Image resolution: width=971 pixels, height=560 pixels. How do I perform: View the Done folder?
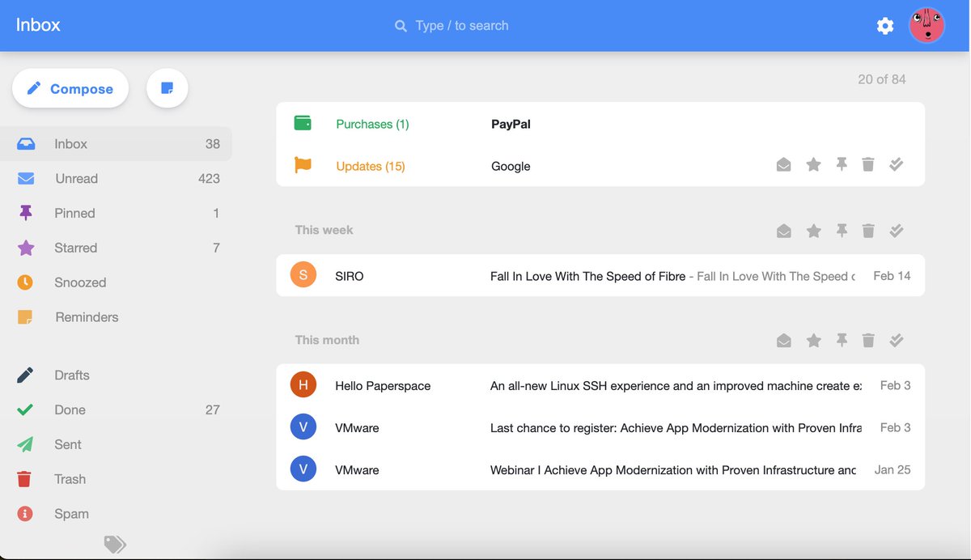point(117,410)
